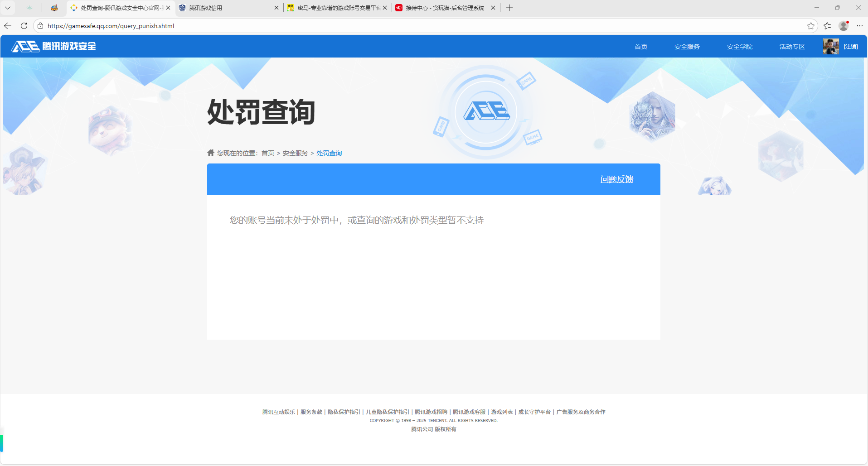The width and height of the screenshot is (868, 466).
Task: Click the user avatar next to 注销
Action: tap(830, 46)
